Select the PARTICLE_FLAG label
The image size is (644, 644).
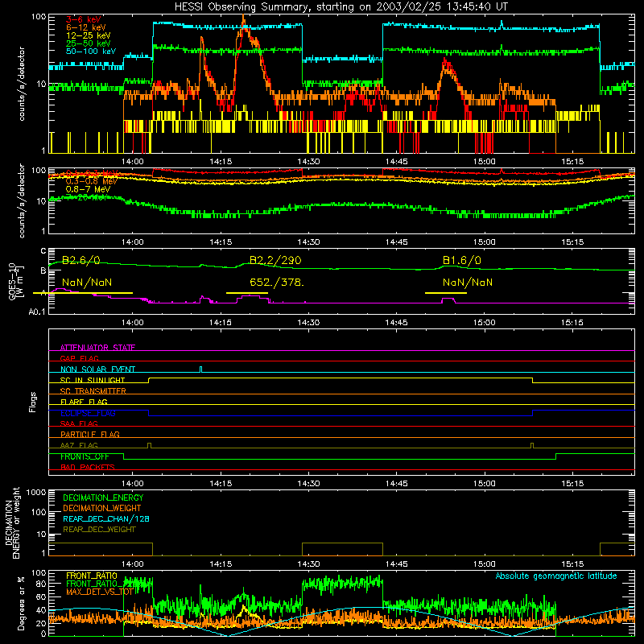pyautogui.click(x=90, y=434)
